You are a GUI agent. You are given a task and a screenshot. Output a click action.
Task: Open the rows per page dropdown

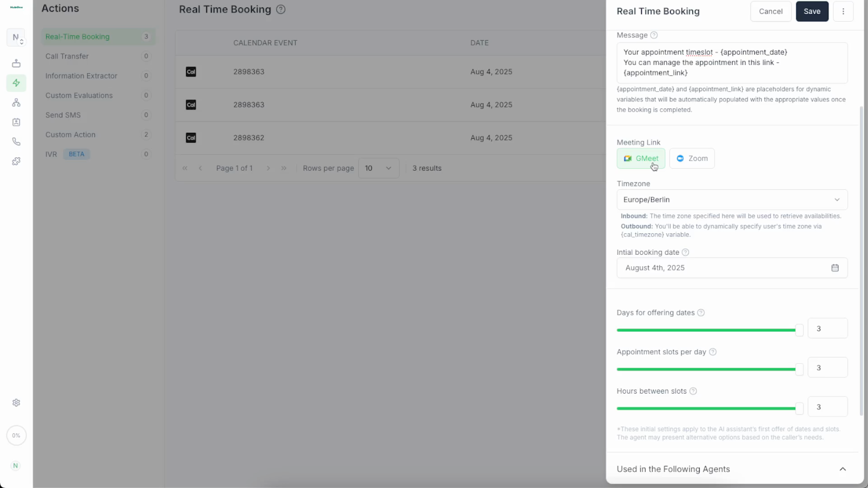pyautogui.click(x=378, y=168)
